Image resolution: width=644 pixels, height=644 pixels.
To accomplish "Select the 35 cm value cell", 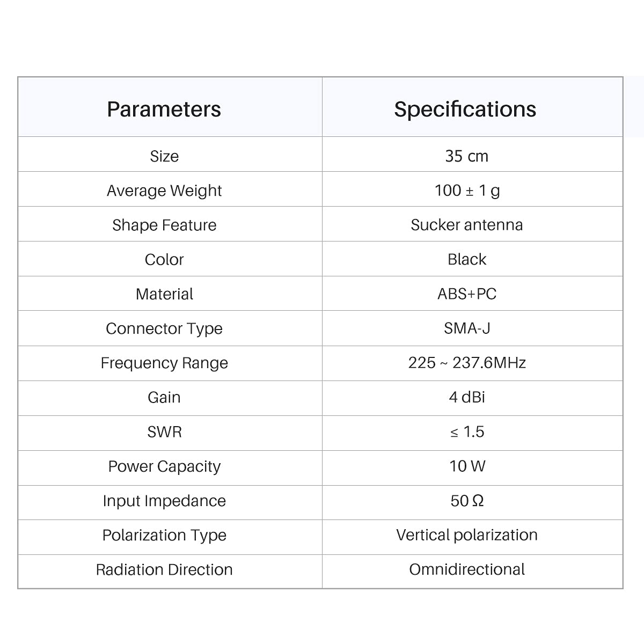I will pyautogui.click(x=467, y=156).
